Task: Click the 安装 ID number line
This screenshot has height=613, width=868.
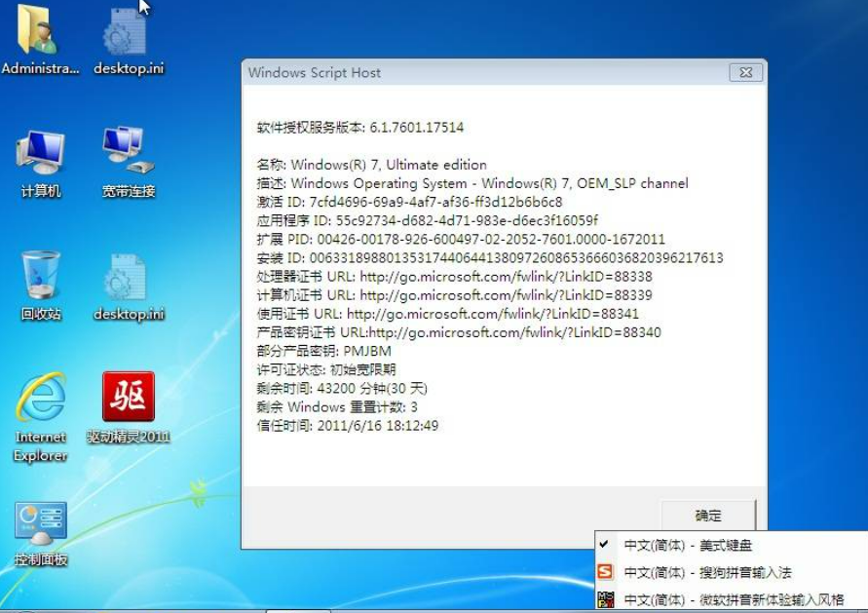Action: tap(490, 258)
